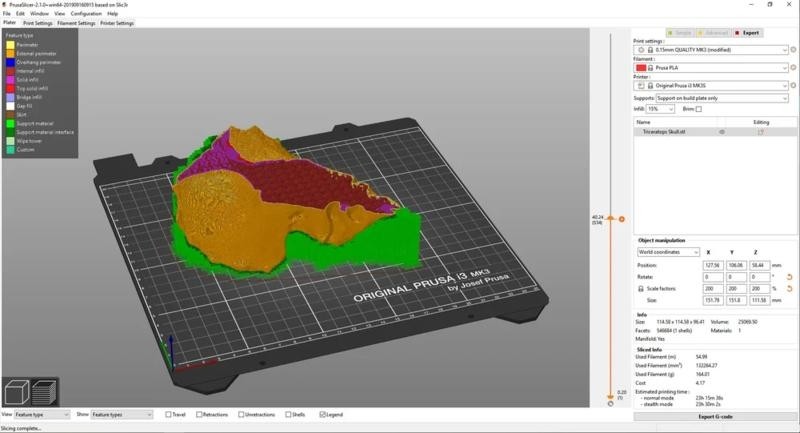Switch to 3D editor view cube icon
The width and height of the screenshot is (800, 433).
(17, 391)
